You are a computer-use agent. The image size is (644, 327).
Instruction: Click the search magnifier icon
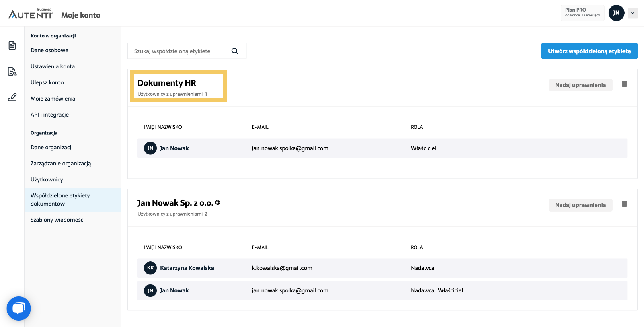pyautogui.click(x=235, y=51)
